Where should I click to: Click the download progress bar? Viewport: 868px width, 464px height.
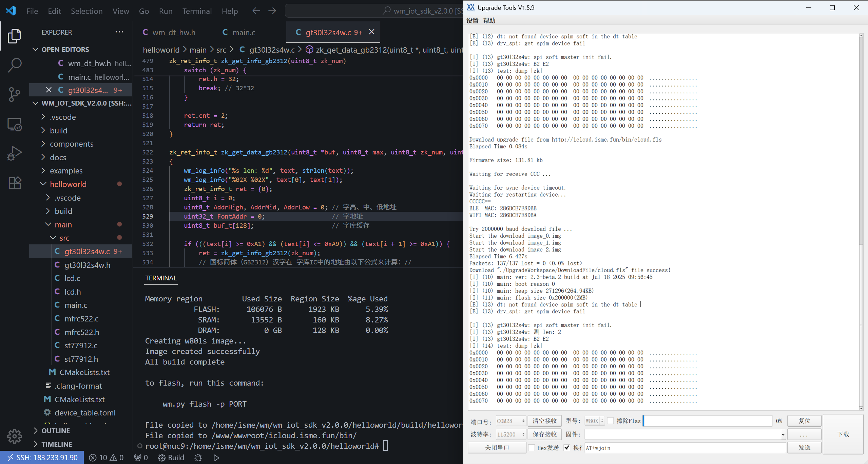click(708, 421)
